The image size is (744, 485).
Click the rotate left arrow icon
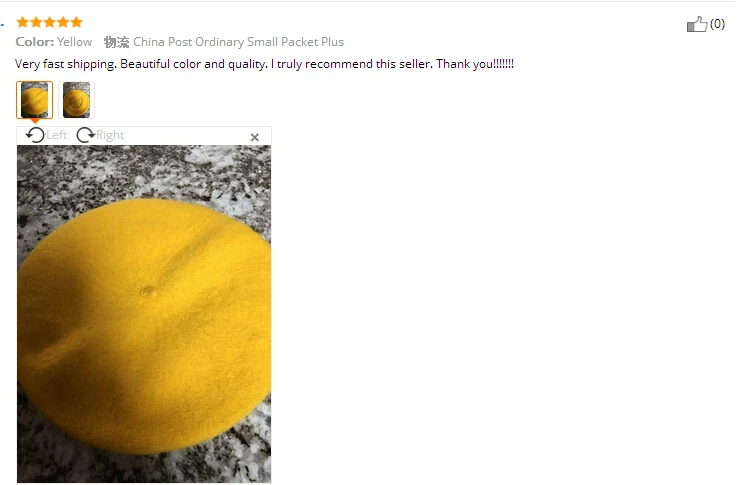[x=35, y=135]
